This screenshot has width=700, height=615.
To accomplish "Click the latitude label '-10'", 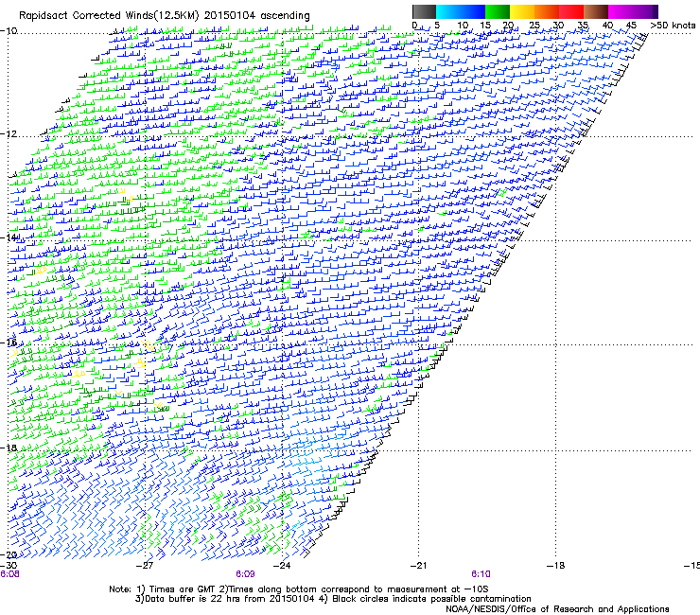I will pyautogui.click(x=9, y=31).
